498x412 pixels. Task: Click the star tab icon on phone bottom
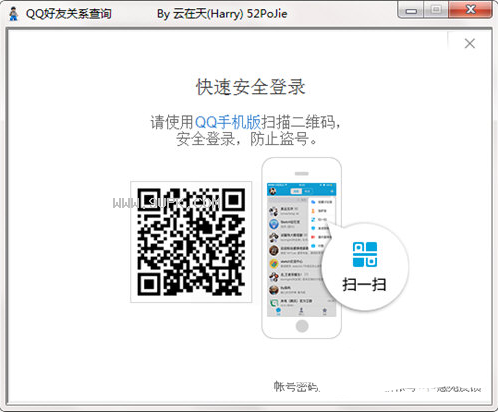click(x=324, y=311)
